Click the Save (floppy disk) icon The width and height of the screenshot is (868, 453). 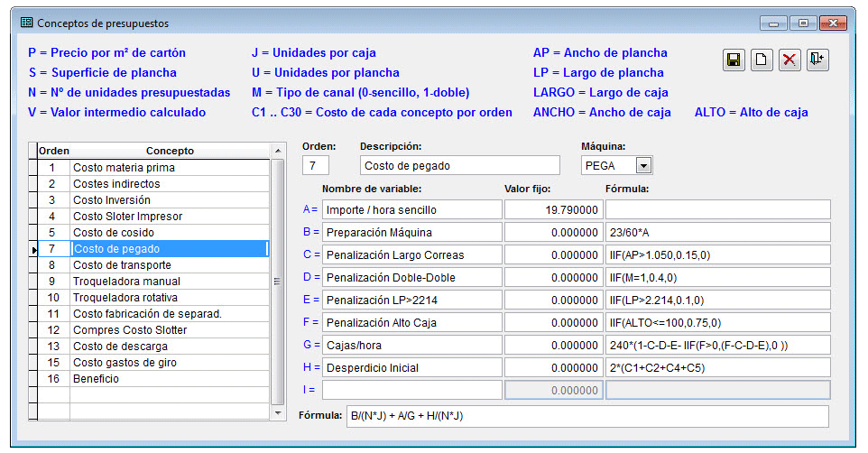coord(734,60)
